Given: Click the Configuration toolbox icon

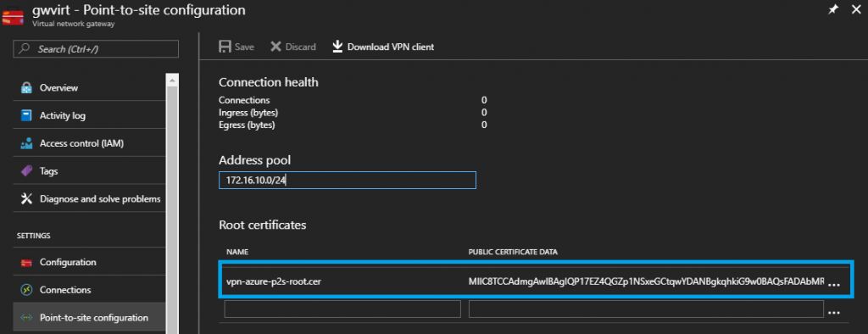Looking at the screenshot, I should 26,262.
